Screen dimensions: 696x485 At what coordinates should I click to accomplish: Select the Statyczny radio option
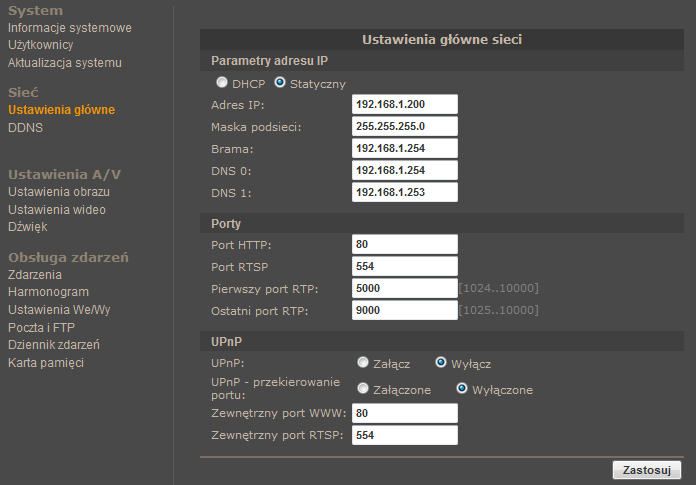coord(280,83)
